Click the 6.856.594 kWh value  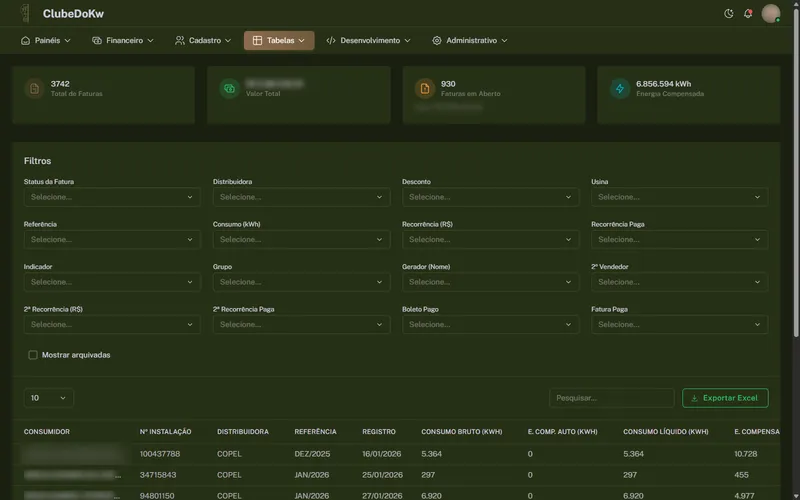click(664, 84)
